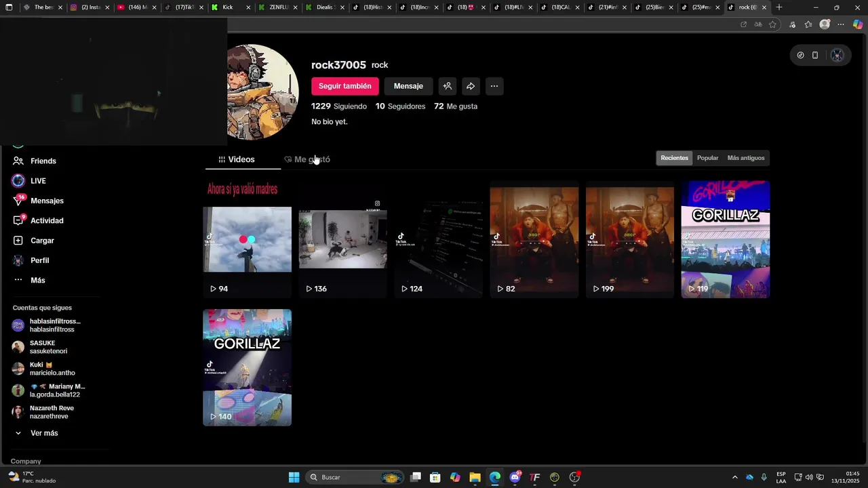
Task: Switch to the Kick browser tab
Action: pyautogui.click(x=231, y=7)
